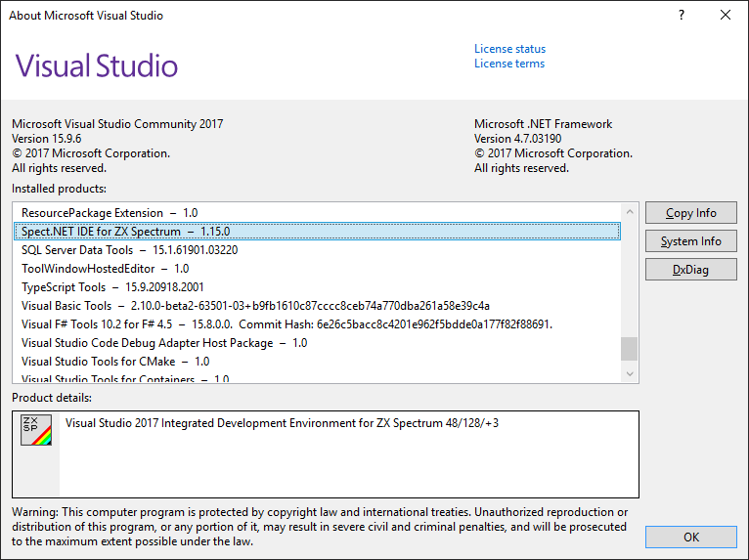This screenshot has height=560, width=749.
Task: Click the installed products scrollbar thumb
Action: point(630,349)
